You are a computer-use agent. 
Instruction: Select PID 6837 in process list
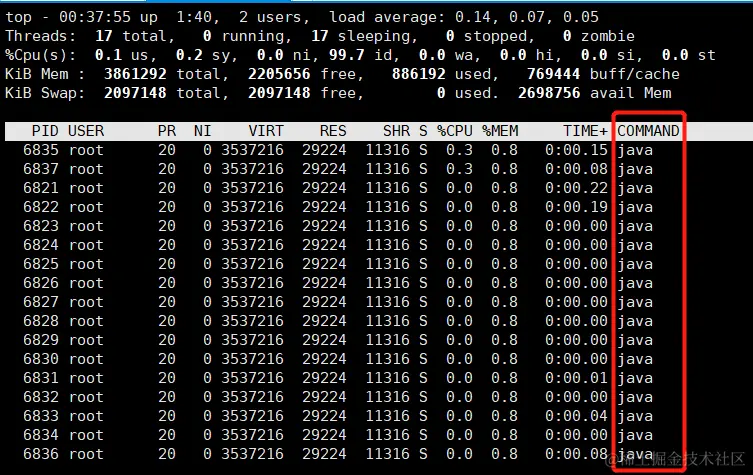pos(41,169)
